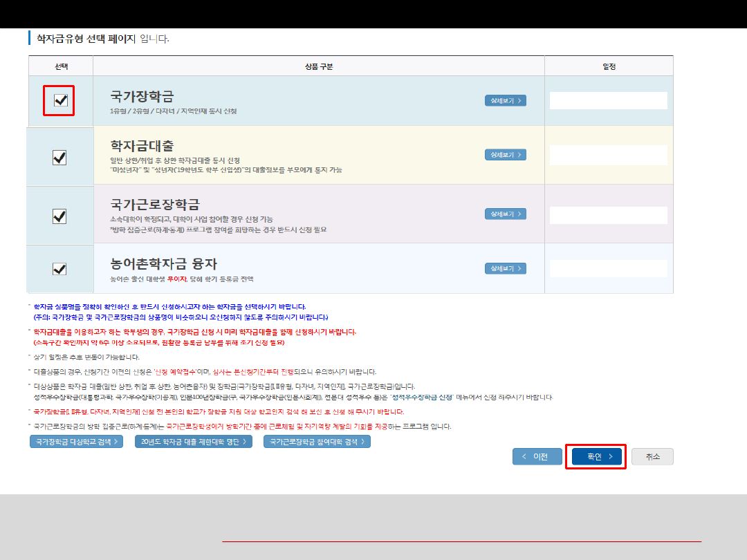747x560 pixels.
Task: Toggle the 국가근로장학금 checkbox
Action: point(59,216)
